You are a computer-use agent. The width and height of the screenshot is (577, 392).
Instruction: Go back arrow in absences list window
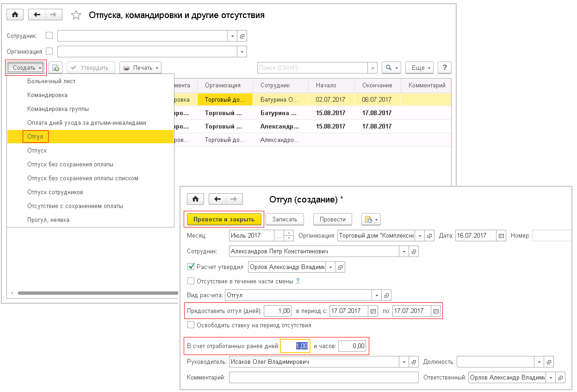(37, 15)
